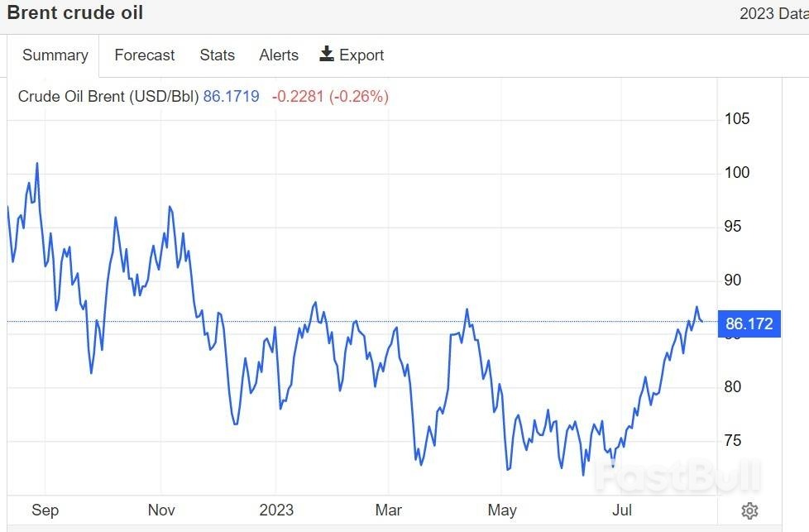This screenshot has height=532, width=809.
Task: Click the Export download icon
Action: click(327, 55)
